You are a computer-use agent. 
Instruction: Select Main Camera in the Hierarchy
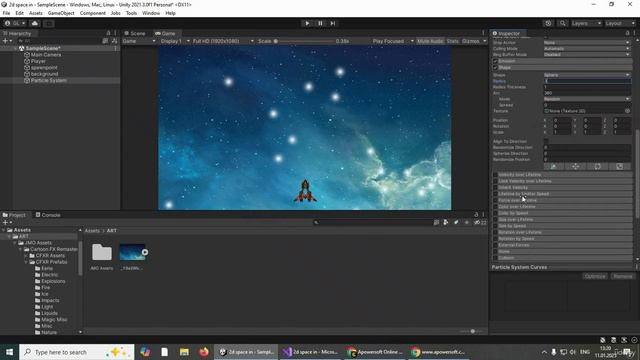[x=46, y=55]
